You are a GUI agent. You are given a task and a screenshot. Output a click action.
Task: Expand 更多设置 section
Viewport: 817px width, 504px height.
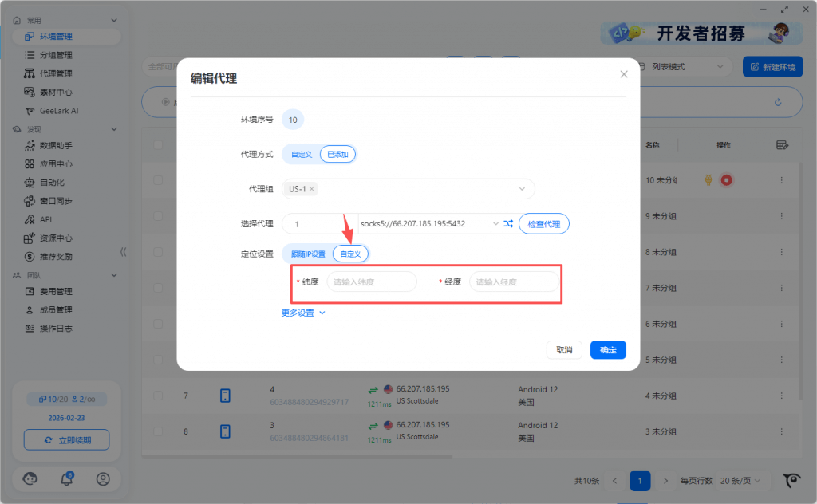pyautogui.click(x=303, y=313)
